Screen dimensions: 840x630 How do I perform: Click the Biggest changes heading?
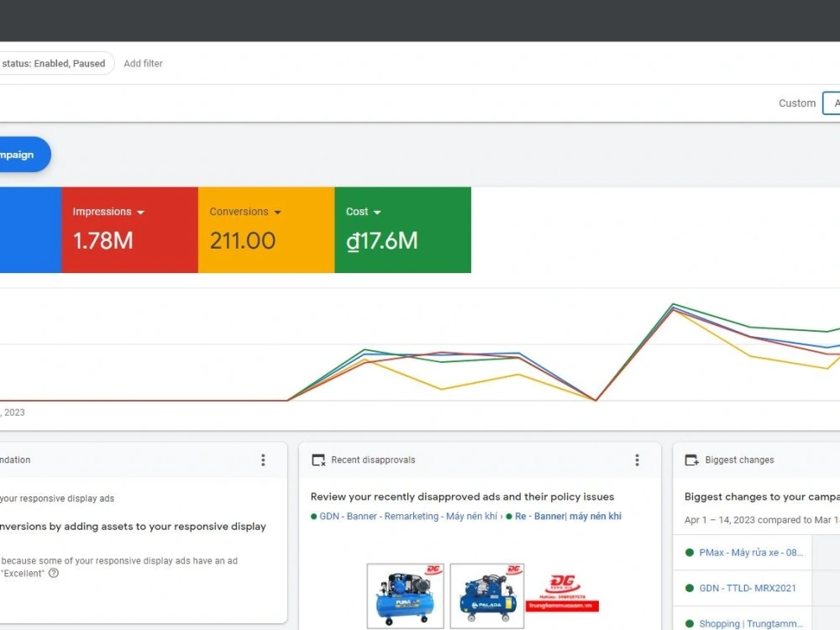[739, 459]
